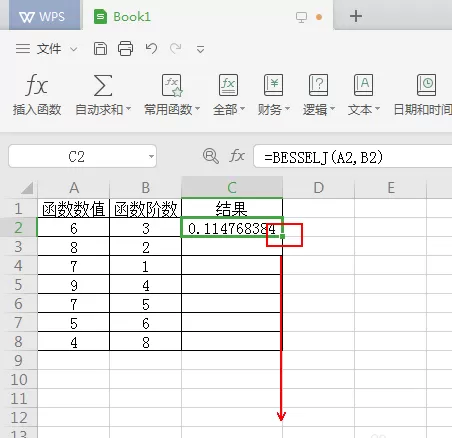Redo the last action
Screen dimensions: 452x438
point(176,49)
